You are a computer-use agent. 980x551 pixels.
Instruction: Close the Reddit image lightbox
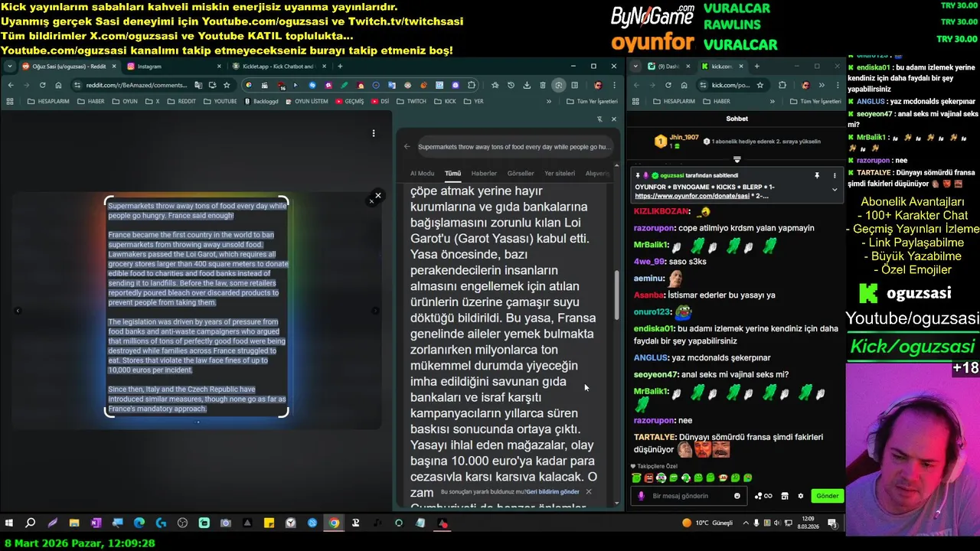(x=377, y=195)
